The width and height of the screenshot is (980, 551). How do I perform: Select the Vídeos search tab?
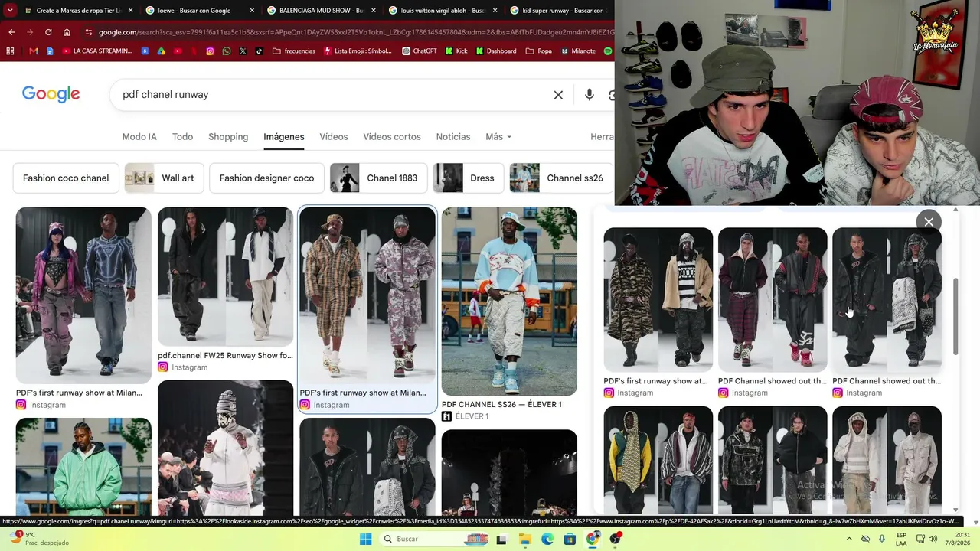334,136
